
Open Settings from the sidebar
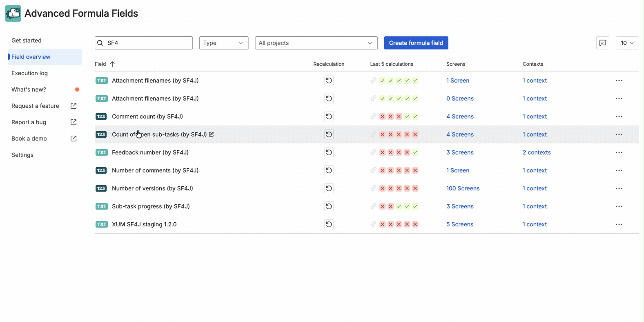coord(22,155)
